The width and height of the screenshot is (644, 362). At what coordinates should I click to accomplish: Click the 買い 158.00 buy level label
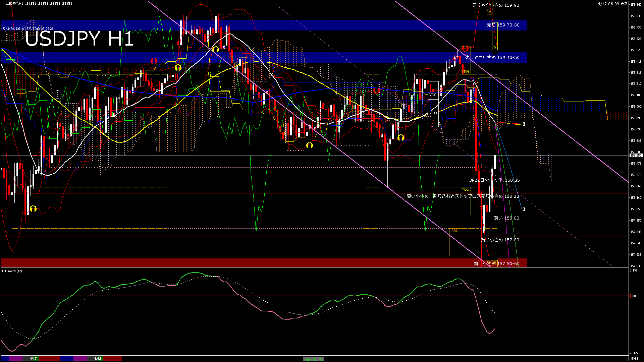click(506, 218)
